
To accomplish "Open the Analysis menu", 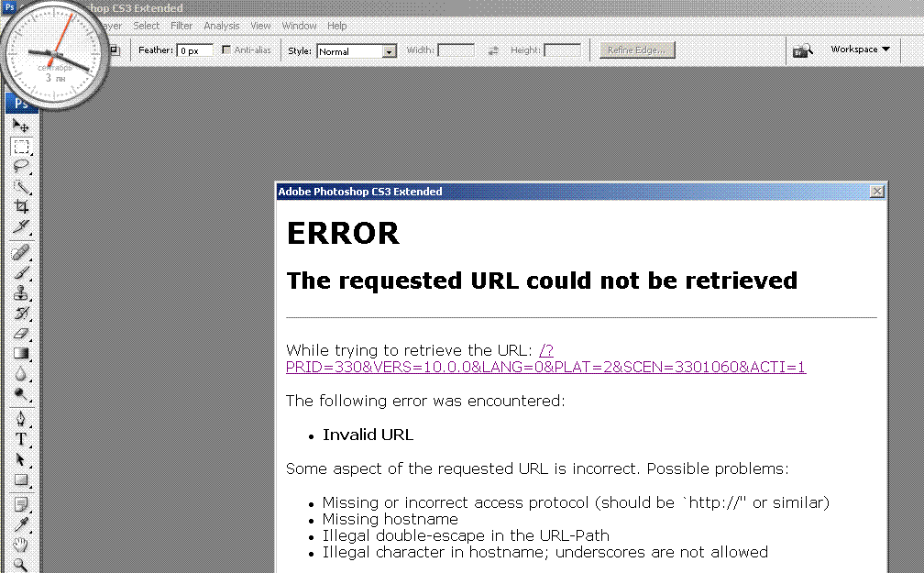I will coord(222,26).
